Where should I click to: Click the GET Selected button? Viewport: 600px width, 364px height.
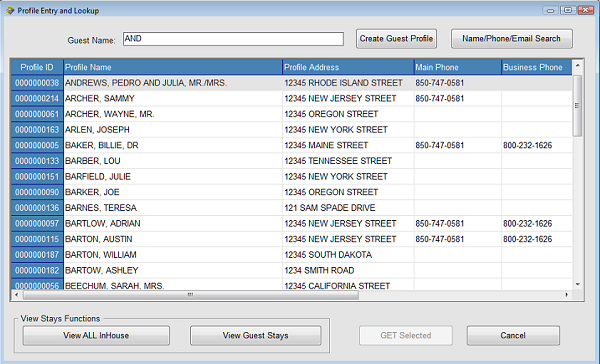click(406, 335)
